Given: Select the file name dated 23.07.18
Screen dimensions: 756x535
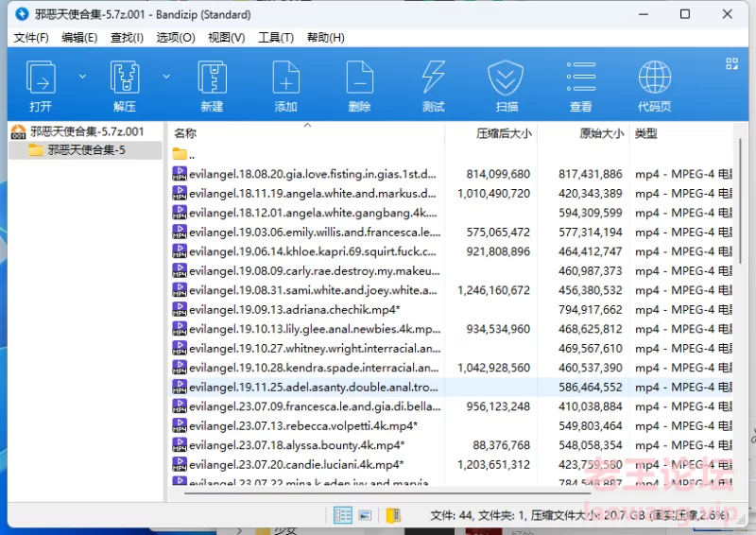Looking at the screenshot, I should point(297,445).
